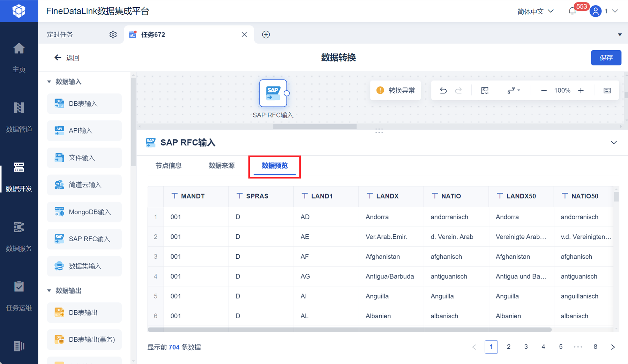628x364 pixels.
Task: Select the 定时任务 tab
Action: tap(60, 35)
